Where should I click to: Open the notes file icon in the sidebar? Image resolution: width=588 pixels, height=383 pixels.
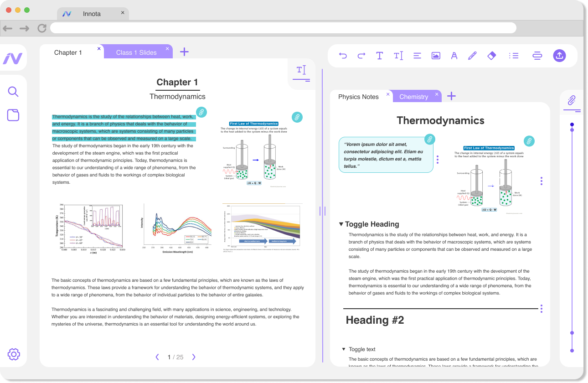click(13, 115)
